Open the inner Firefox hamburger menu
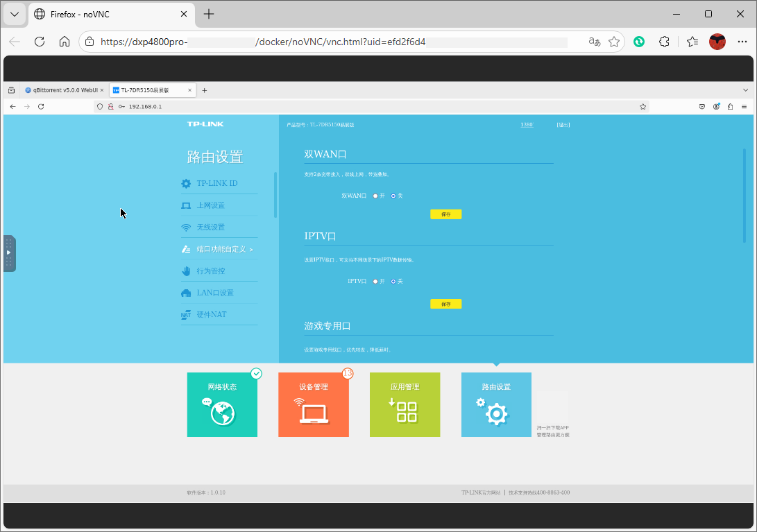 745,107
